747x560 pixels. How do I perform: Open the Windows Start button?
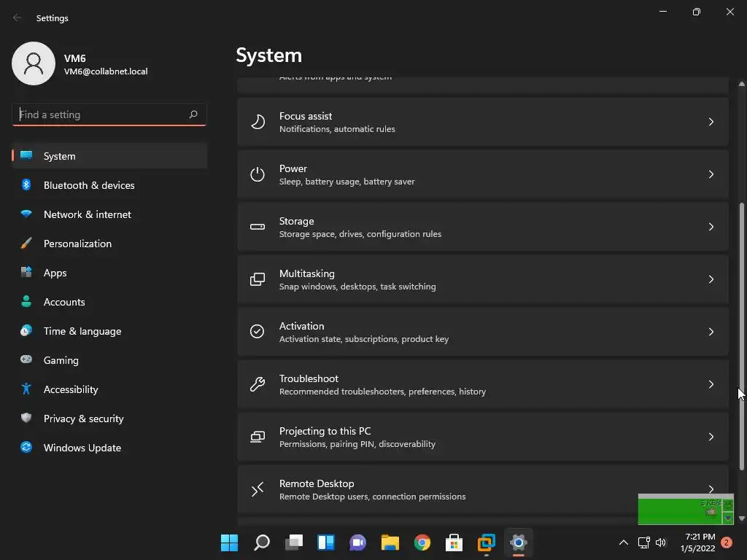point(229,542)
